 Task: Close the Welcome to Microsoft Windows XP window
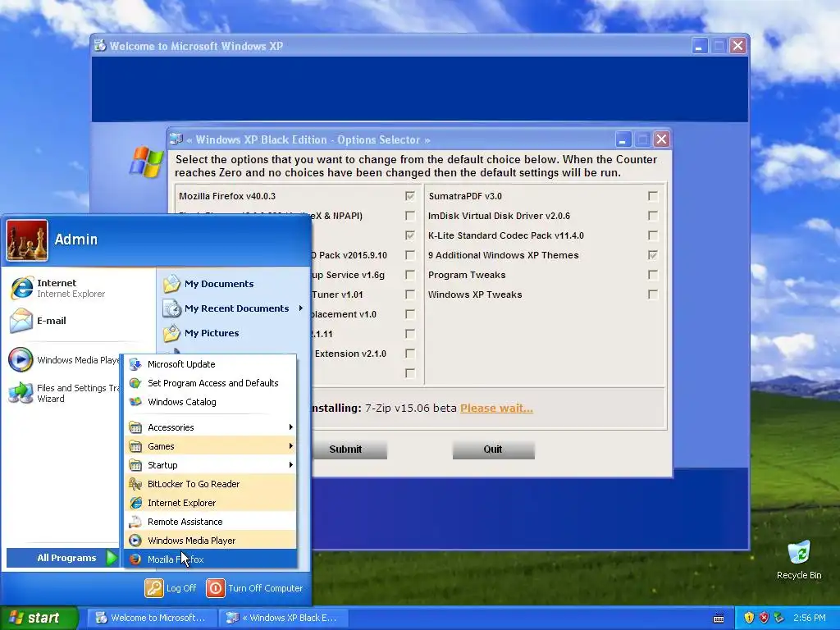coord(737,46)
